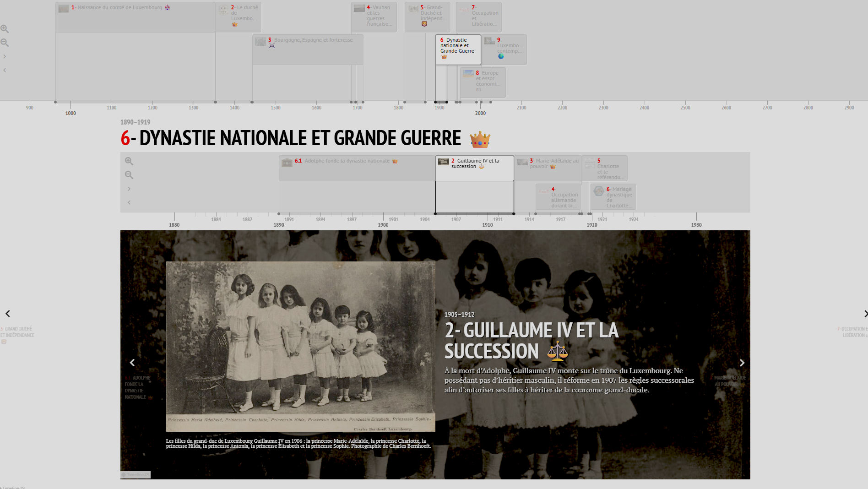Open sub-event 6 Mariage dynastique de Charlotte
The height and width of the screenshot is (489, 868).
[613, 197]
